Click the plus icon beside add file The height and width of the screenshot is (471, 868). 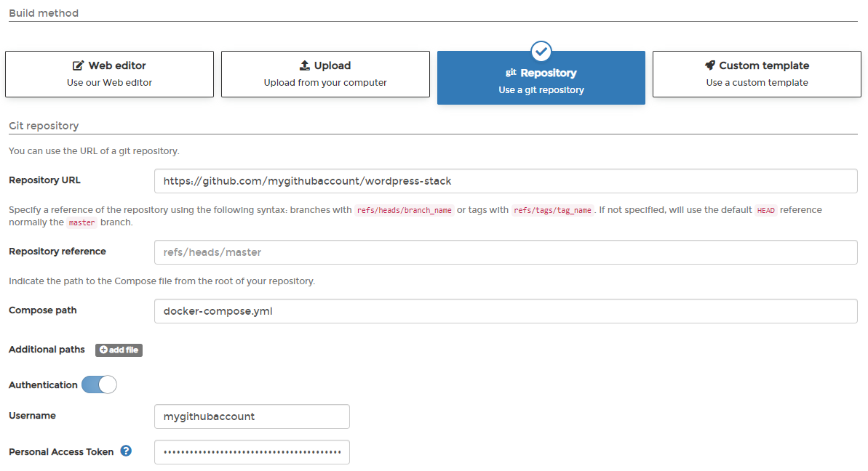click(103, 350)
